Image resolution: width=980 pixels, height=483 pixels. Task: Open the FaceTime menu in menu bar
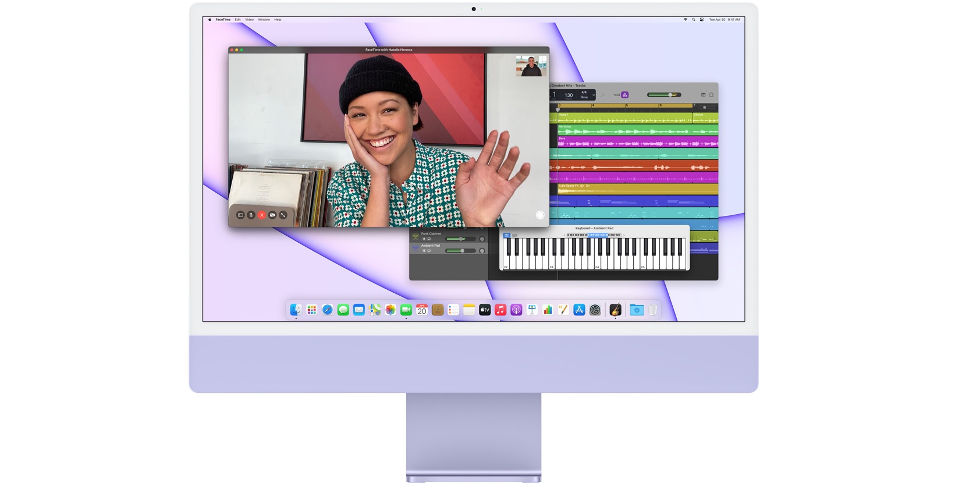(x=223, y=20)
